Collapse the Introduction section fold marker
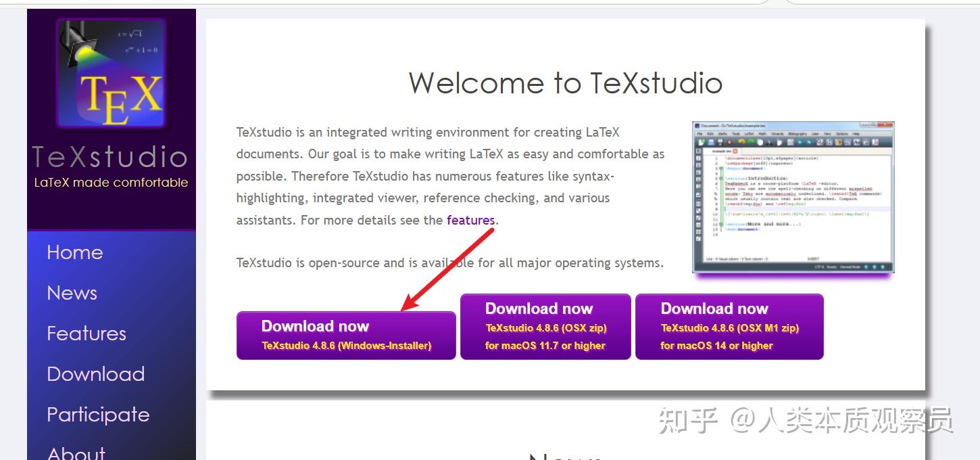980x460 pixels. pos(720,179)
